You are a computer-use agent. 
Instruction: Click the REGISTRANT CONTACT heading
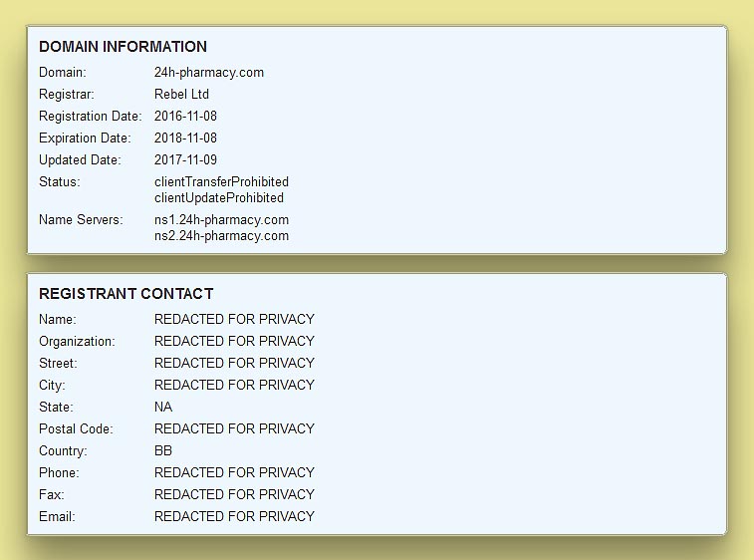tap(126, 294)
